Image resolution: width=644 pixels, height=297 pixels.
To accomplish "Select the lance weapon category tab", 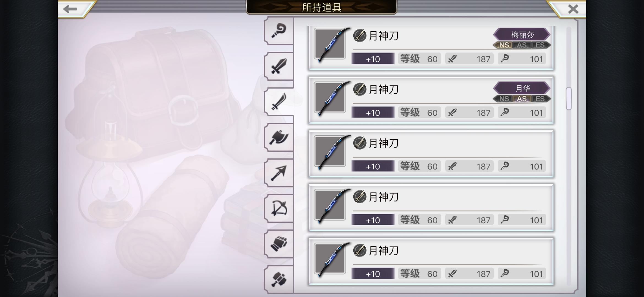I will [279, 173].
